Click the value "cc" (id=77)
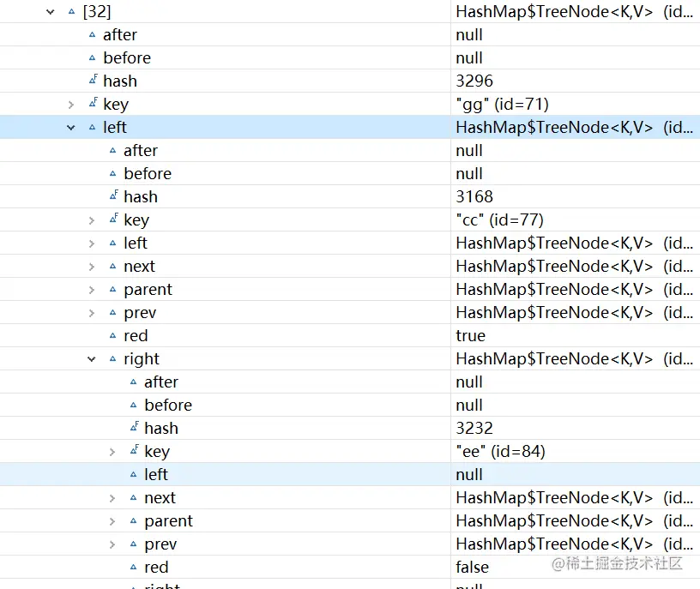This screenshot has height=589, width=700. coord(499,220)
